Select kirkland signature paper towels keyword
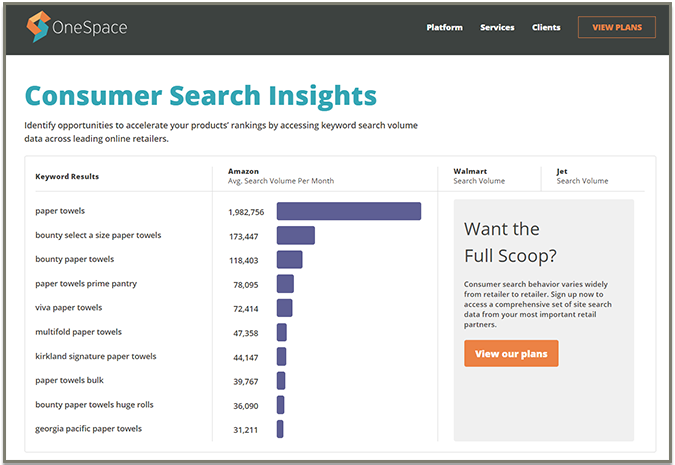 (95, 356)
